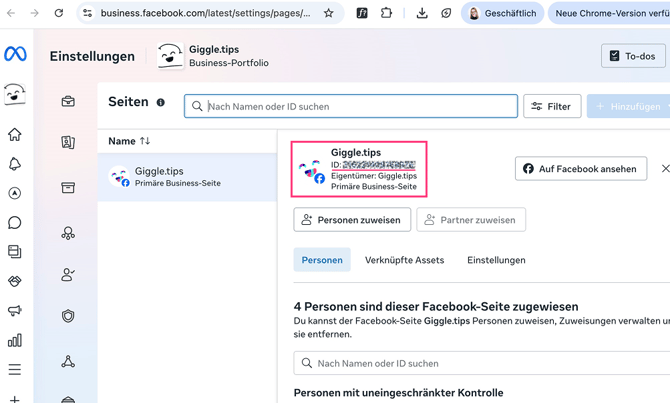The image size is (670, 403).
Task: Click the Meta logo icon
Action: [15, 54]
